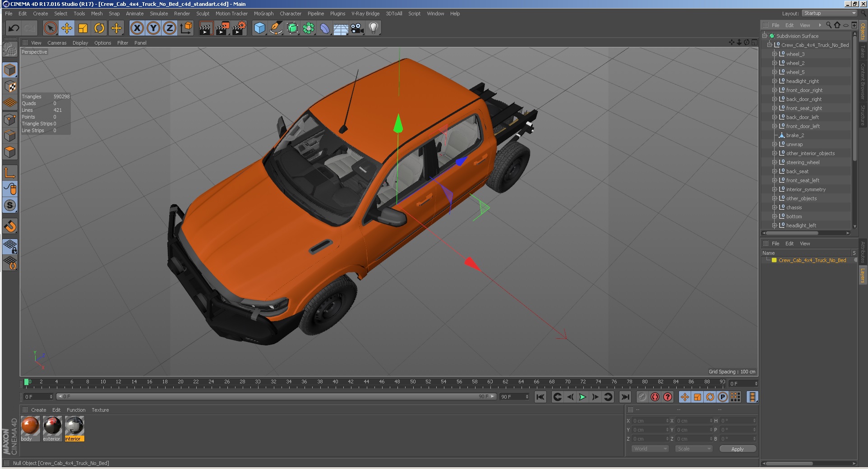This screenshot has height=469, width=868.
Task: Switch to Edges mode
Action: click(x=10, y=136)
